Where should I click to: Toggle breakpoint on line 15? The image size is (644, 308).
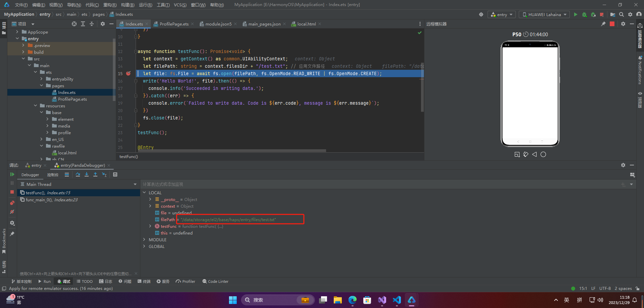coord(128,73)
